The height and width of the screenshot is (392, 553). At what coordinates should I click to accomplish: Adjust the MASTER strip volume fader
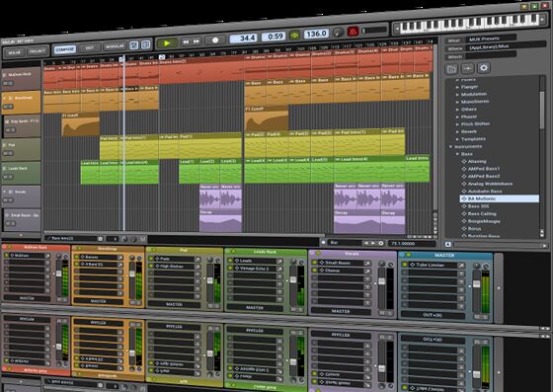[476, 284]
